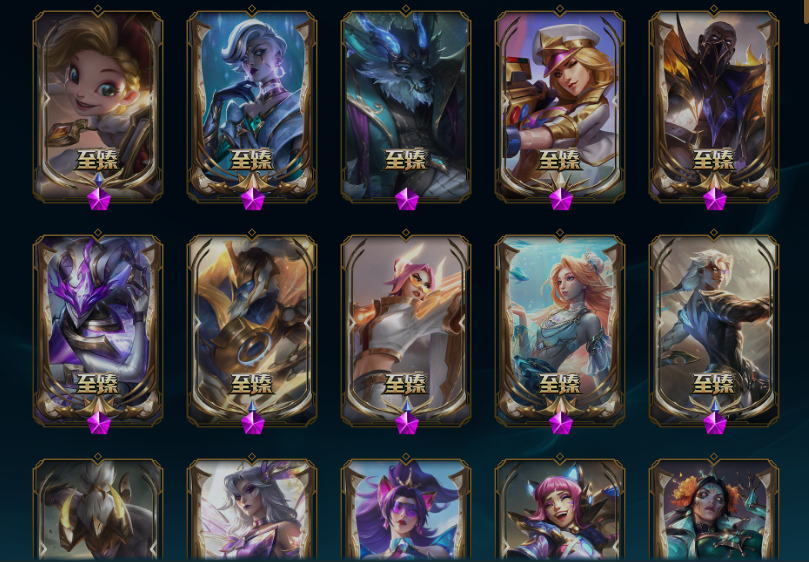Select the dark-haired woman with orange flowers card

tap(714, 510)
